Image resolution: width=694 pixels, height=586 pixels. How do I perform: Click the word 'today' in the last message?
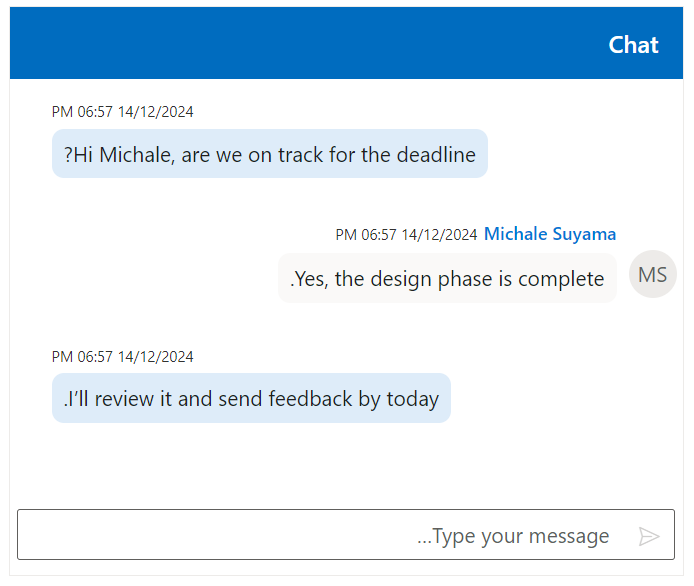pyautogui.click(x=413, y=399)
